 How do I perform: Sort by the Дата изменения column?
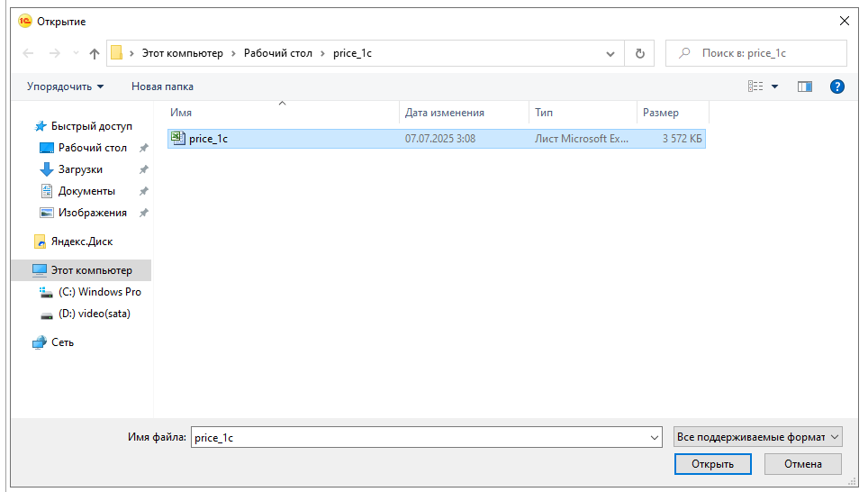[445, 113]
